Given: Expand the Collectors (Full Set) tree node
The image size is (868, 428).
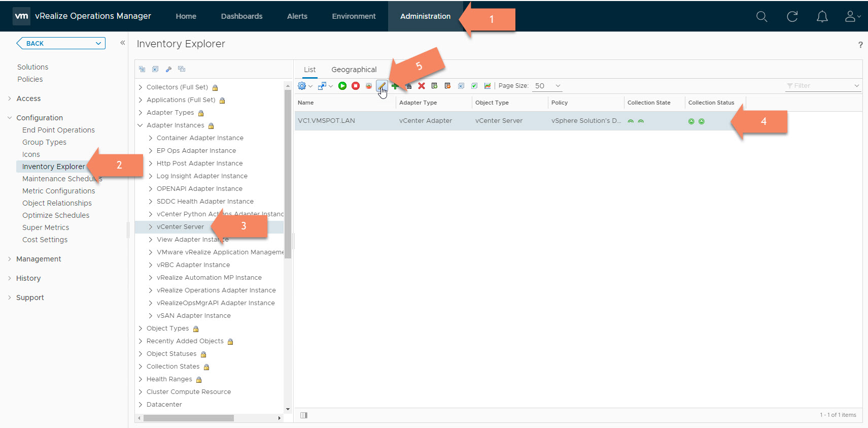Looking at the screenshot, I should (141, 87).
